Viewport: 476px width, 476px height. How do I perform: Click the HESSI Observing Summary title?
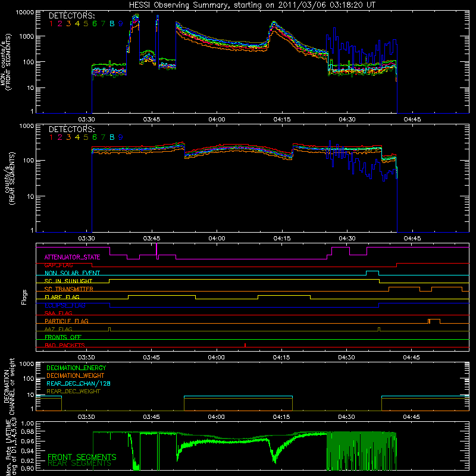[252, 5]
